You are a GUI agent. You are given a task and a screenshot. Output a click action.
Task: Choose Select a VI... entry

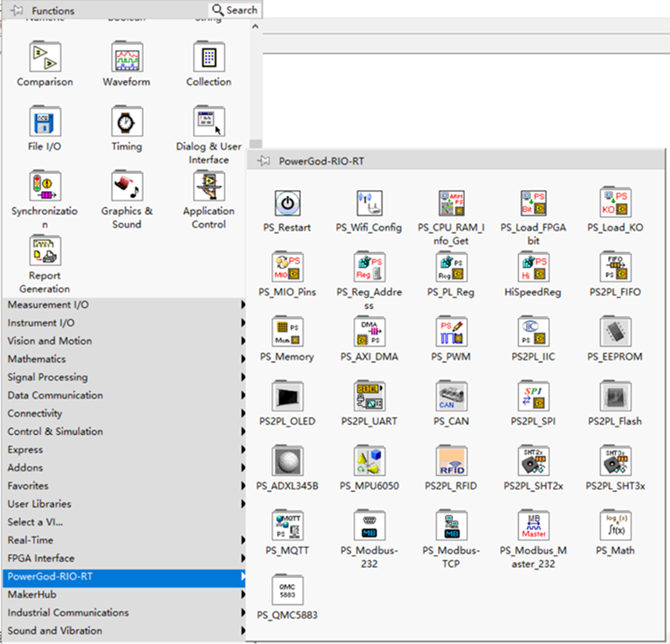tap(125, 522)
